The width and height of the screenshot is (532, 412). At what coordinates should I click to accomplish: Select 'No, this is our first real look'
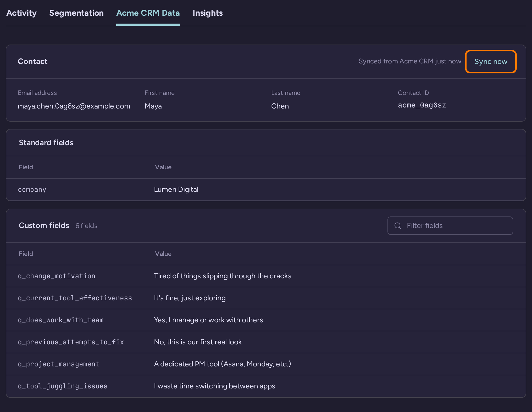(198, 342)
